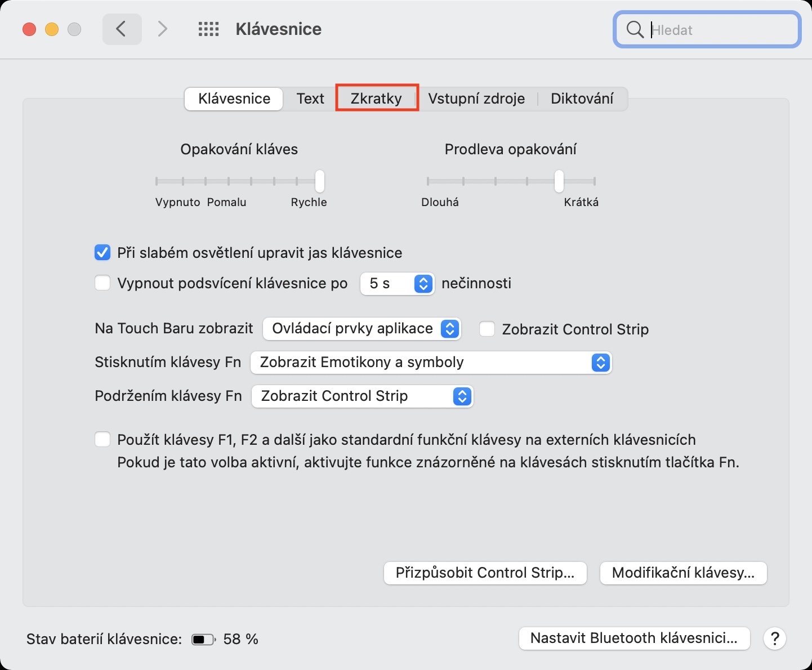Go back with the left chevron
Image resolution: width=812 pixels, height=670 pixels.
(x=122, y=29)
